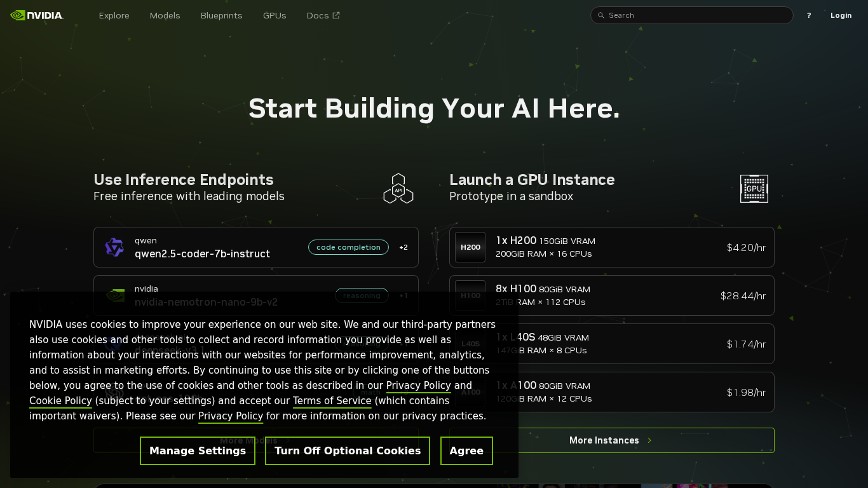The width and height of the screenshot is (868, 488).
Task: Click the More Instances button
Action: pyautogui.click(x=612, y=440)
